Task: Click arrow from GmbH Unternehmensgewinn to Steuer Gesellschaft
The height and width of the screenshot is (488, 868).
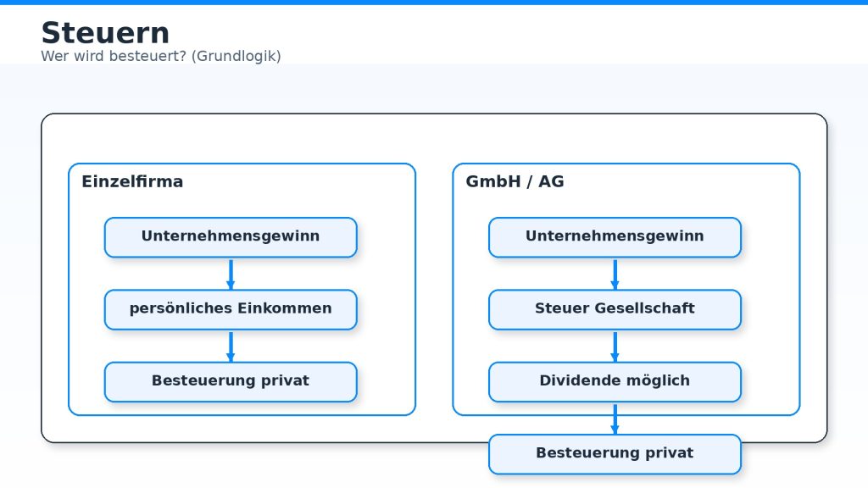Action: point(615,274)
